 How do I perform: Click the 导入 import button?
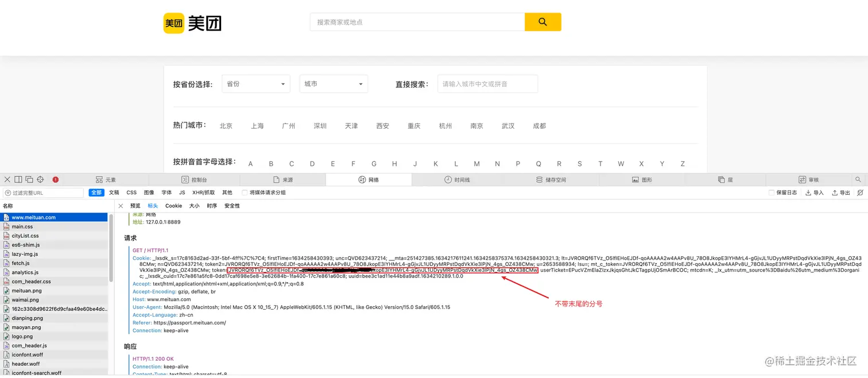pos(815,193)
